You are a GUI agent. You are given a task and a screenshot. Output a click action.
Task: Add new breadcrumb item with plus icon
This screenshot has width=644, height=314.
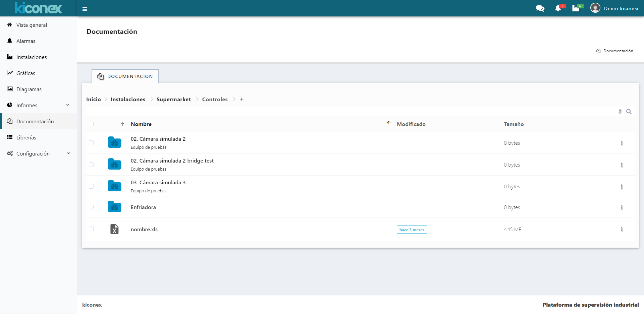point(241,99)
